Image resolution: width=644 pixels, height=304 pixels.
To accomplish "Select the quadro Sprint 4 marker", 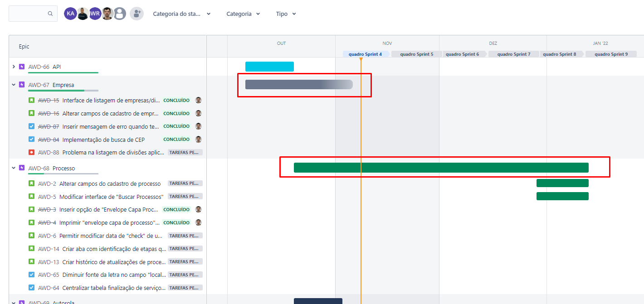I will tap(366, 54).
